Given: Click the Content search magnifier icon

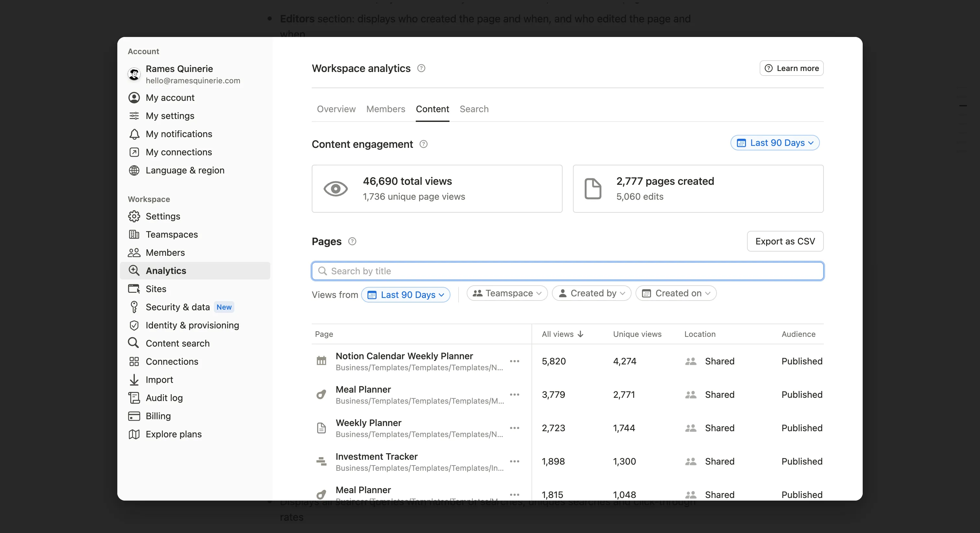Looking at the screenshot, I should [134, 343].
